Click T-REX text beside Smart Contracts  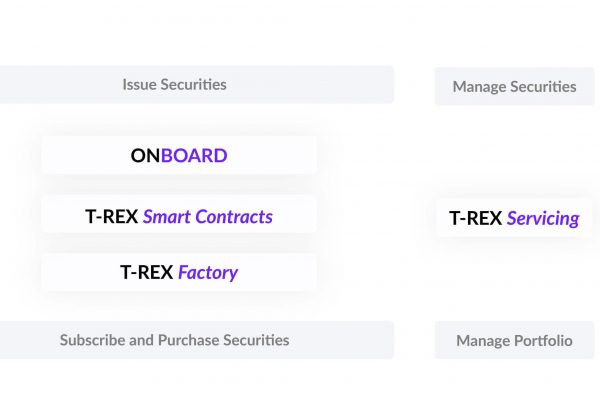pyautogui.click(x=111, y=217)
